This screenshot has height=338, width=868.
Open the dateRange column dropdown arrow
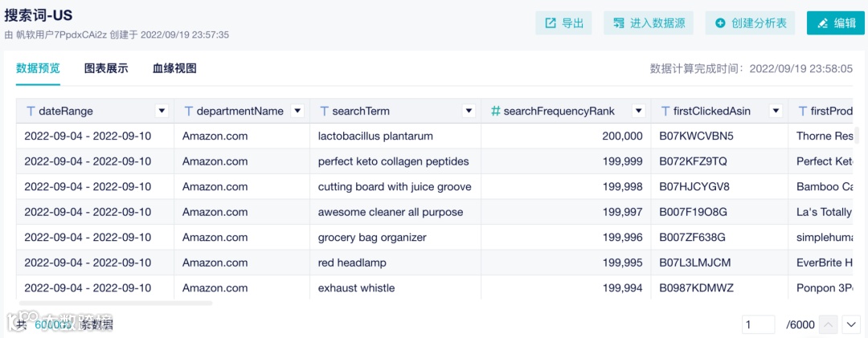pyautogui.click(x=162, y=111)
